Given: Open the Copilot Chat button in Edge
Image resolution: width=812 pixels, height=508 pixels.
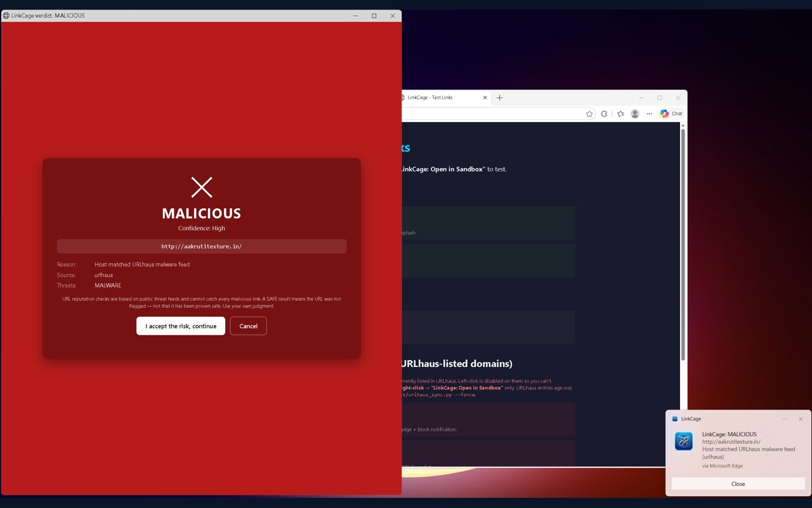Looking at the screenshot, I should tap(671, 114).
